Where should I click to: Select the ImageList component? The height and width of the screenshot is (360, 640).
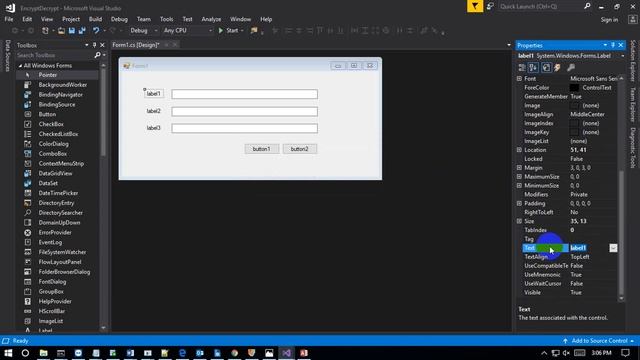tap(51, 321)
